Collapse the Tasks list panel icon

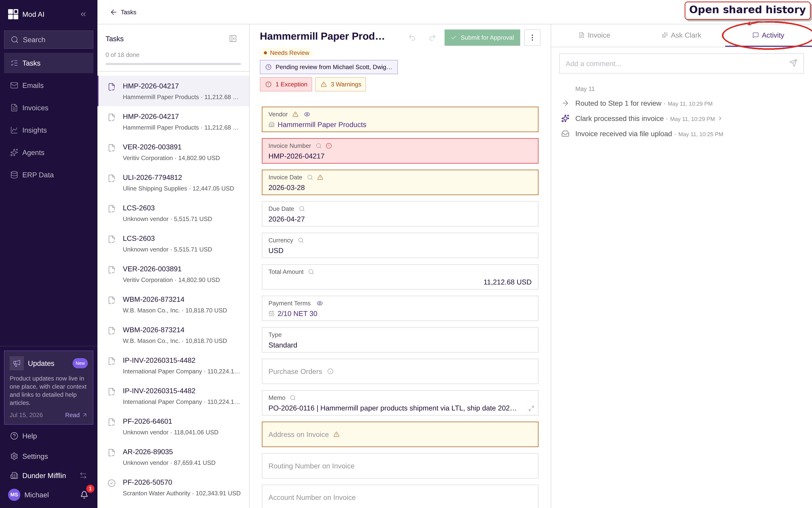click(x=233, y=39)
